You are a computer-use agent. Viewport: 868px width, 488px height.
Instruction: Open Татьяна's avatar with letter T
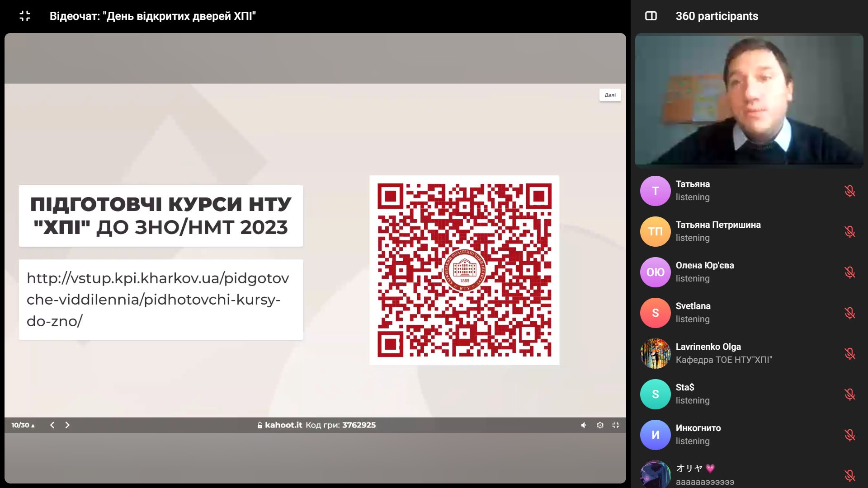coord(656,191)
